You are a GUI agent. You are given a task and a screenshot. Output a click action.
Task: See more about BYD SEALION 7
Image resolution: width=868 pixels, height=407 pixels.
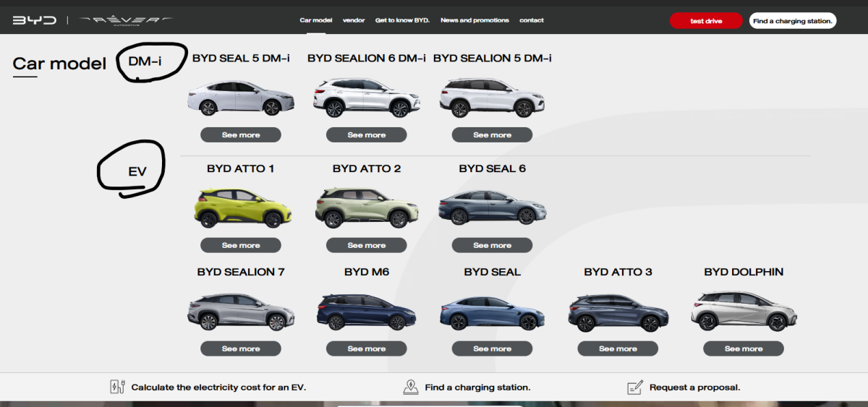tap(241, 348)
